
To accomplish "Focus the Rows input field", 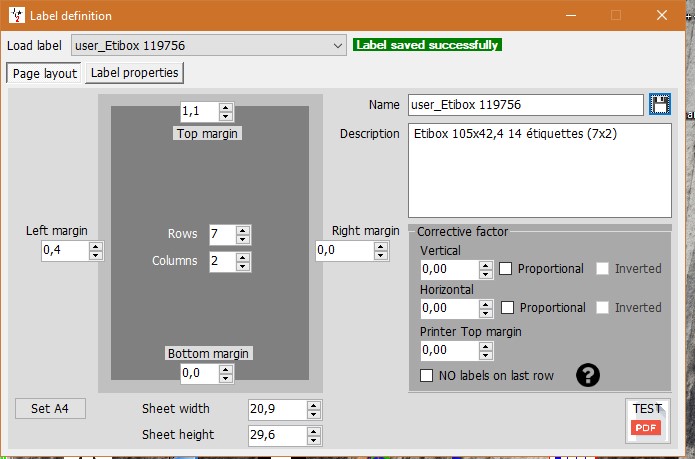I will click(223, 234).
